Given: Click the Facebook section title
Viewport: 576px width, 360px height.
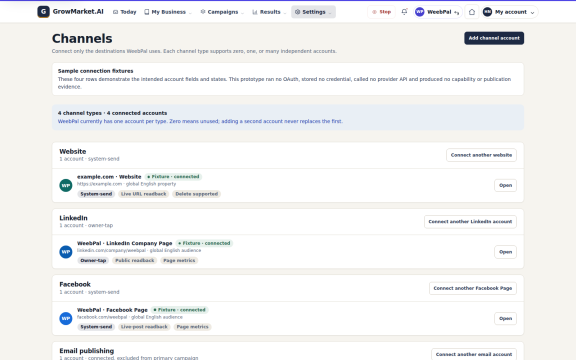Looking at the screenshot, I should pos(75,284).
